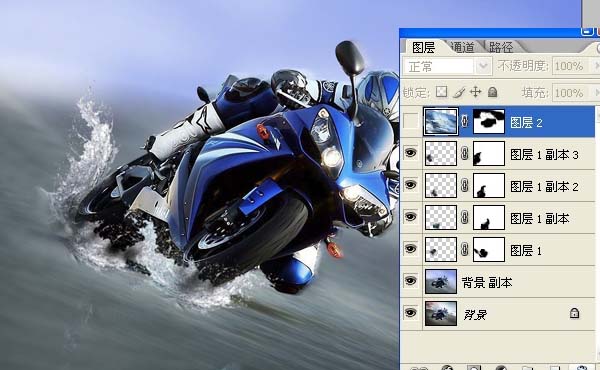Click the lock transparent pixels icon

click(442, 92)
